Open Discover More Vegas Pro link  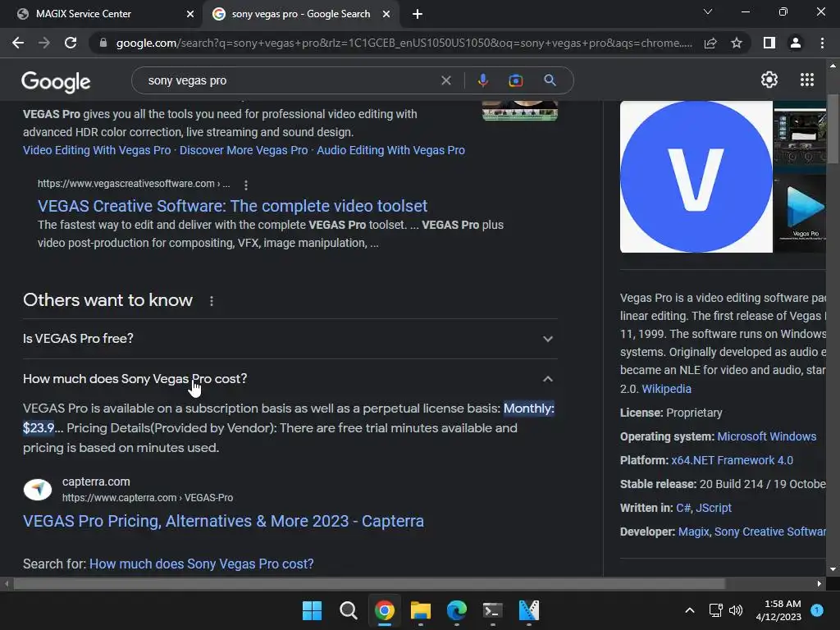244,150
